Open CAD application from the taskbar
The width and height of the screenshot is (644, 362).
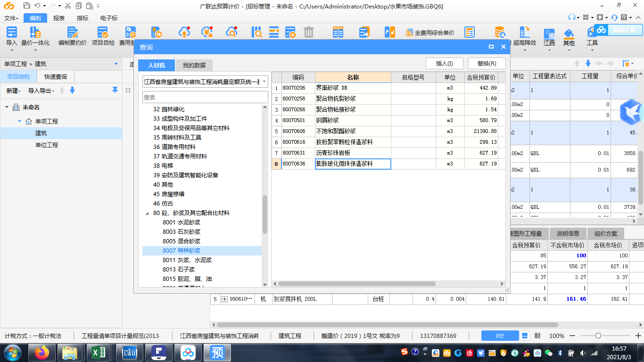point(129,353)
